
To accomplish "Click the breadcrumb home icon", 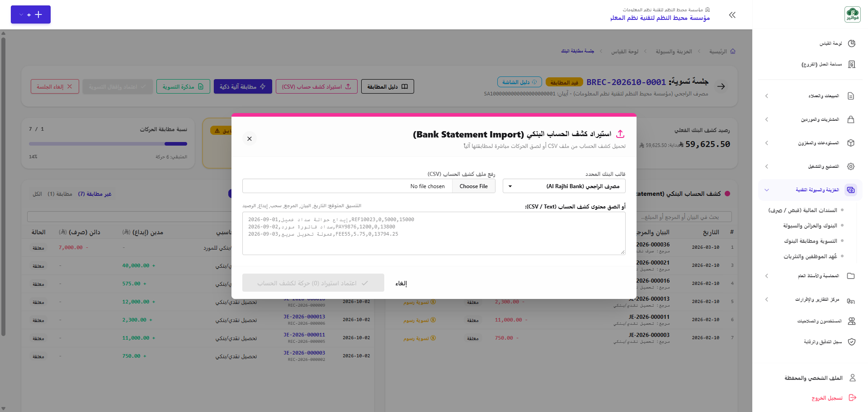I will pyautogui.click(x=733, y=51).
